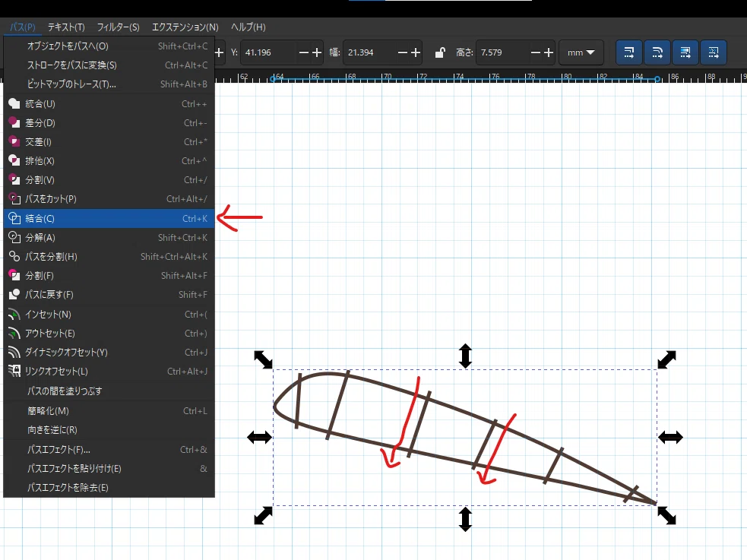The height and width of the screenshot is (560, 747).
Task: Select 結合(C) combine in the path menu
Action: click(109, 219)
